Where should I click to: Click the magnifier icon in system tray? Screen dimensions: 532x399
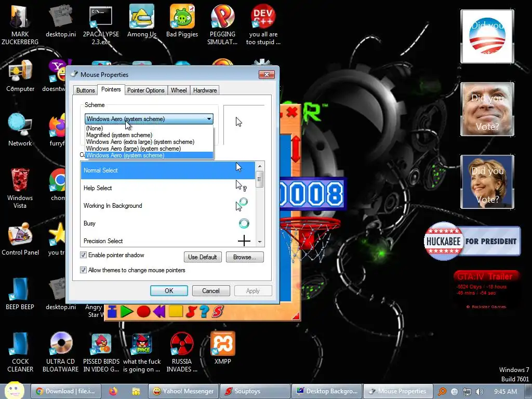tap(442, 392)
